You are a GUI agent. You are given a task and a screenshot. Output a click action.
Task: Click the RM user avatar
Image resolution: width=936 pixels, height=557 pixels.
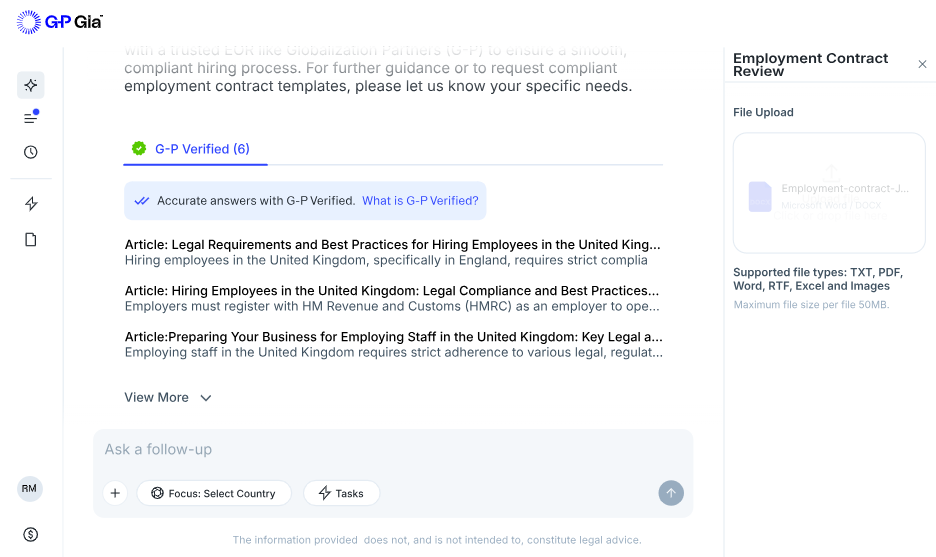click(30, 489)
